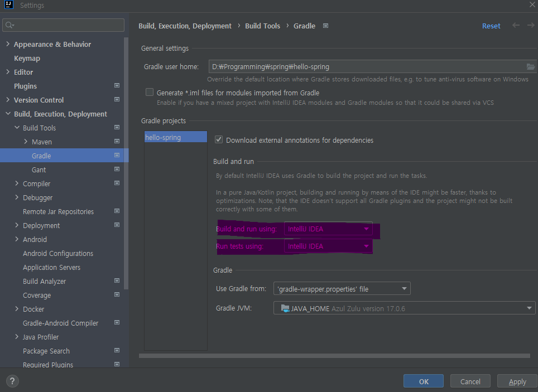This screenshot has width=538, height=392.
Task: Open Keymap settings page
Action: point(27,59)
